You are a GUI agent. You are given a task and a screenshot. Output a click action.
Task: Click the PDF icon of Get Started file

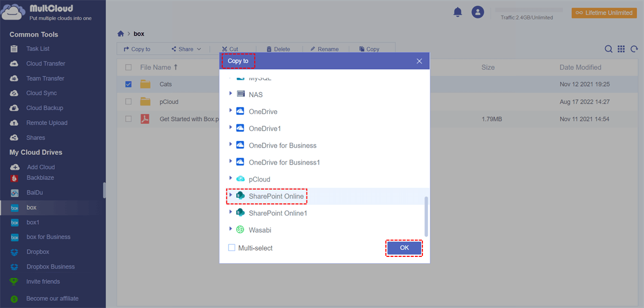click(x=145, y=119)
